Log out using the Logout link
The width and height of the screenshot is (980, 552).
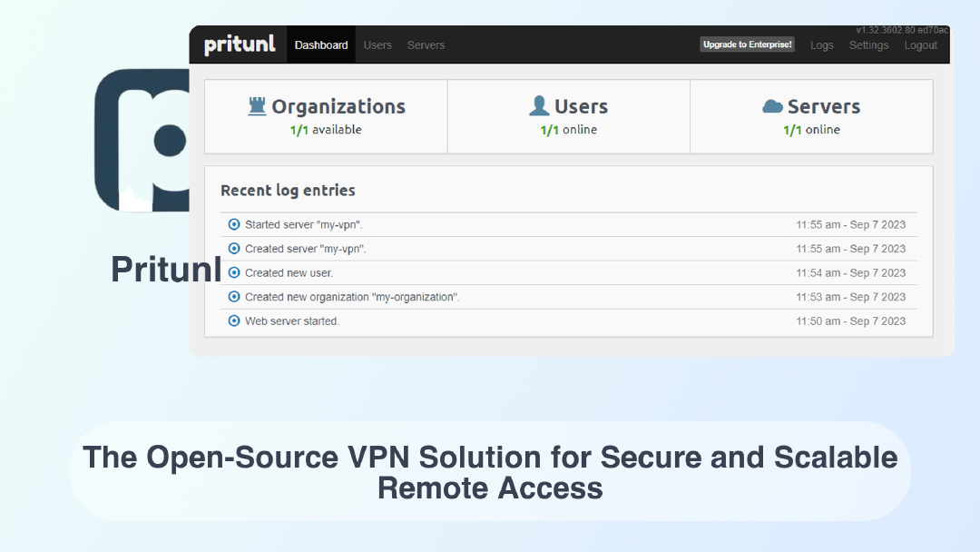920,45
